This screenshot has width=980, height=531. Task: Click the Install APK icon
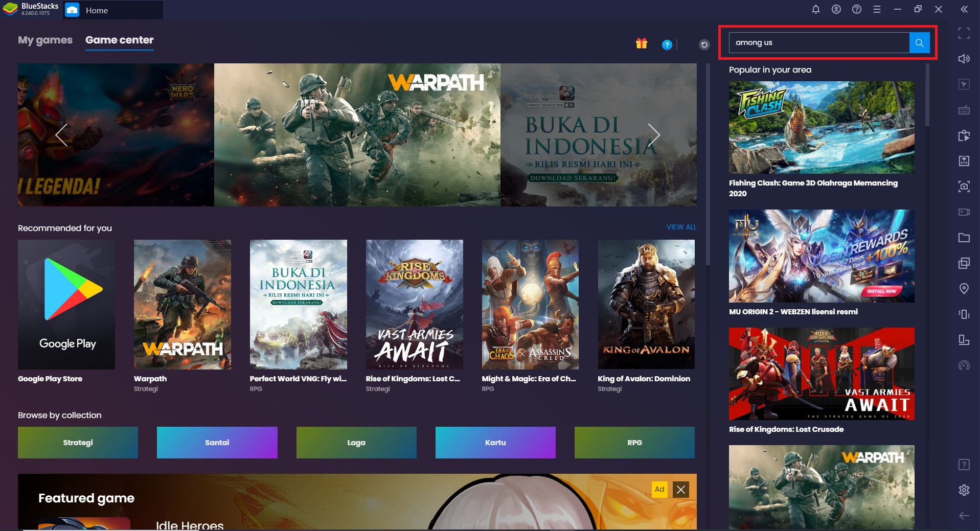964,161
